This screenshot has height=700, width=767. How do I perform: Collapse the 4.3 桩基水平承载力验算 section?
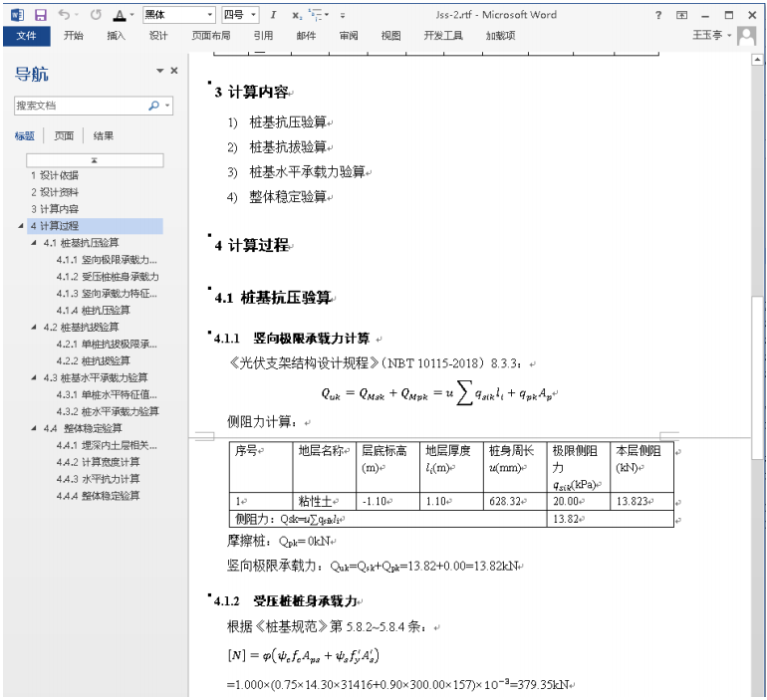tap(36, 377)
